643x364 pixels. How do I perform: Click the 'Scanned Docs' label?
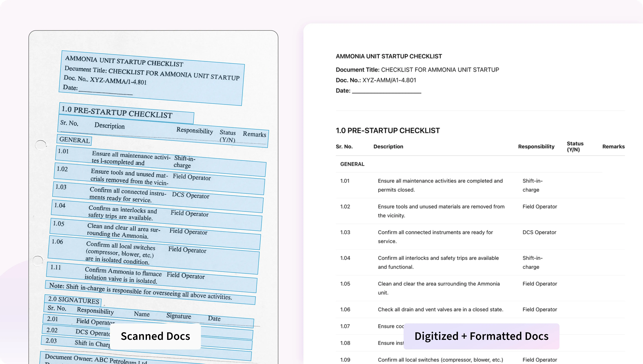coord(155,336)
